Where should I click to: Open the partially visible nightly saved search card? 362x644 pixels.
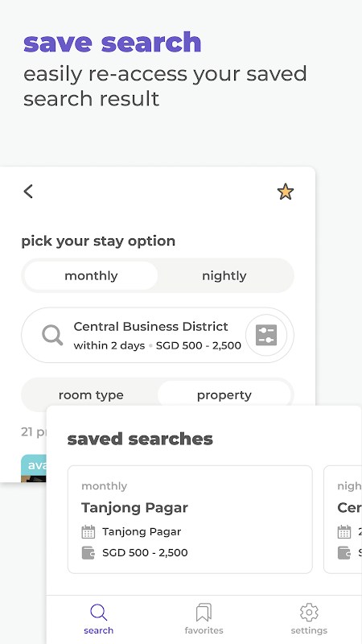343,519
